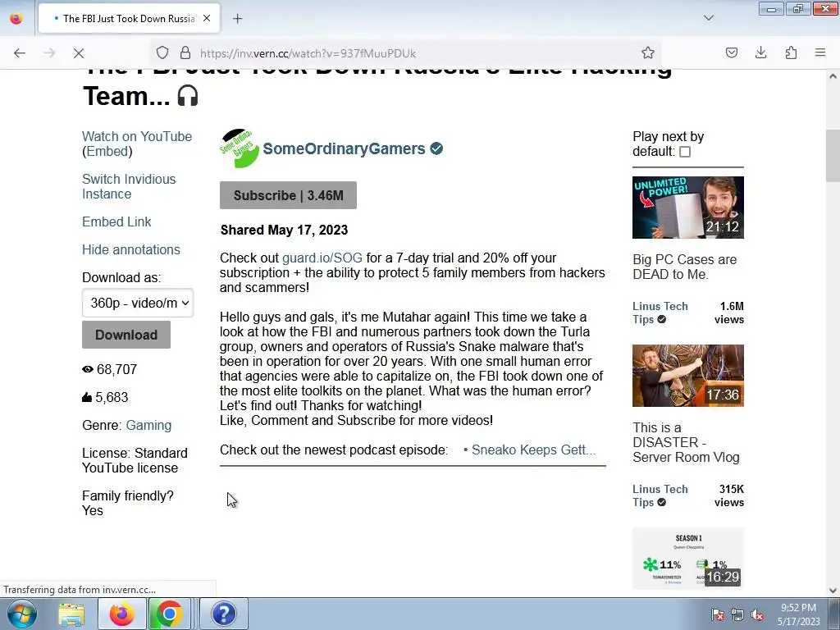This screenshot has width=840, height=630.
Task: Play the Season 1 Tomatometer thumbnail
Action: (x=688, y=558)
